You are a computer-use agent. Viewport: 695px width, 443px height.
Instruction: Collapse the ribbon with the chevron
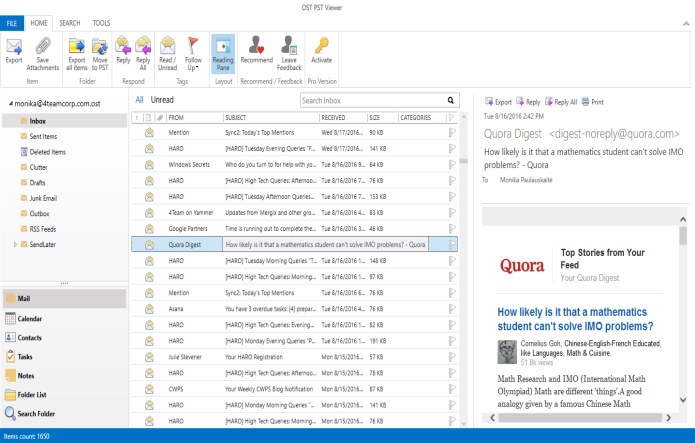(686, 24)
